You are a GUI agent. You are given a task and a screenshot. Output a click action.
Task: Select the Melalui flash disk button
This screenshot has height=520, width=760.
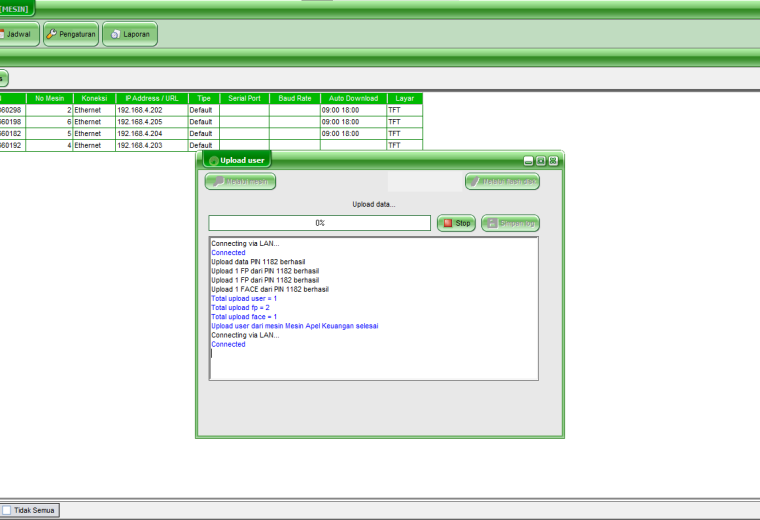click(502, 181)
